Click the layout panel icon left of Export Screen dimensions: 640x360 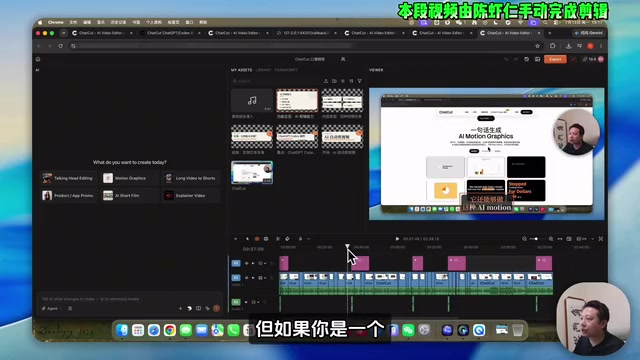(x=537, y=59)
